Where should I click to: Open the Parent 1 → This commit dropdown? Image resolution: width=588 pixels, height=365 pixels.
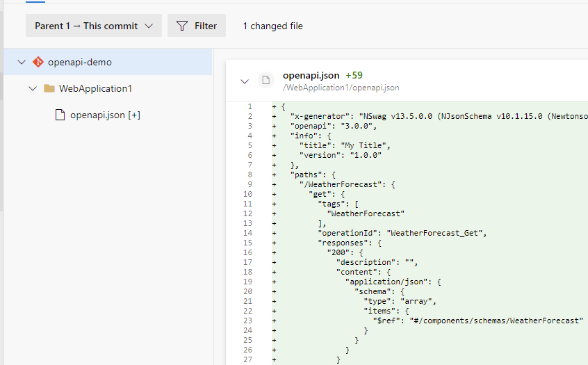(94, 26)
